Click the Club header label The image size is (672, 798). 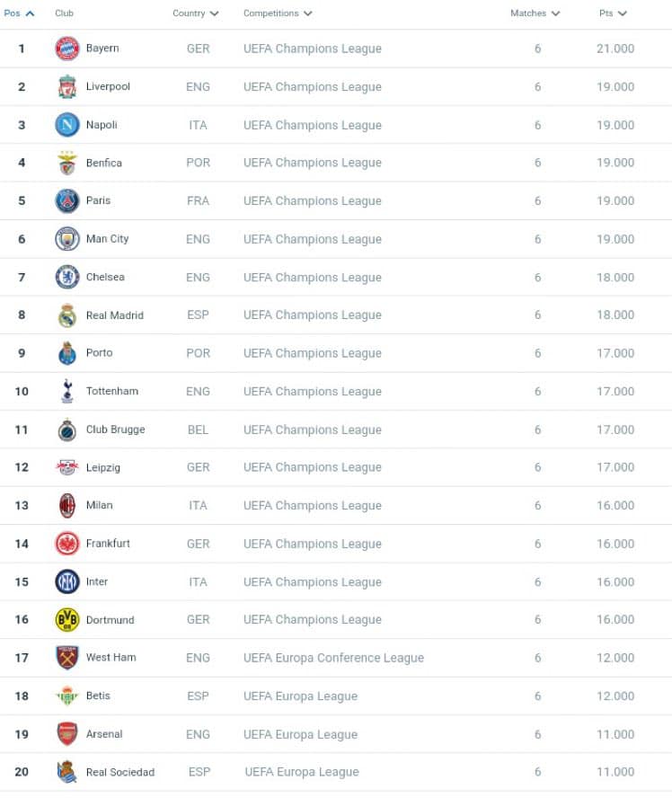[x=64, y=13]
